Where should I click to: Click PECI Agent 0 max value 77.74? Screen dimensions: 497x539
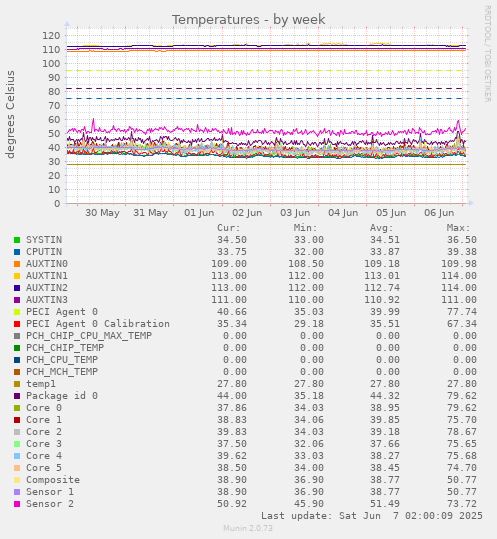462,312
